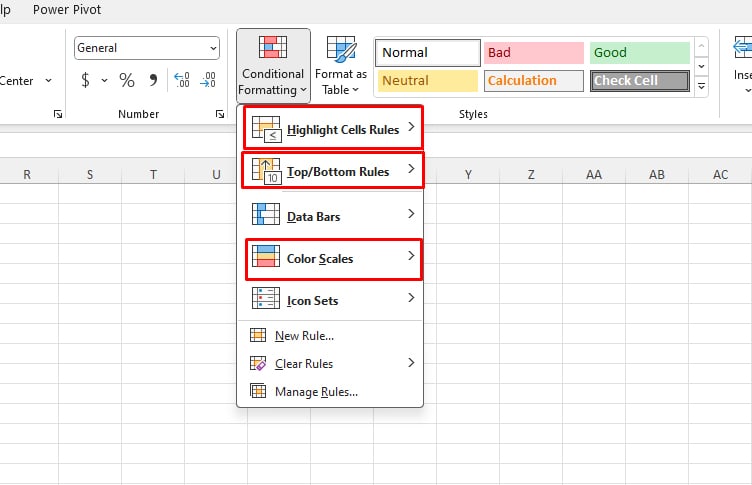This screenshot has height=485, width=752.
Task: Click the New Rule grid icon
Action: (x=258, y=335)
